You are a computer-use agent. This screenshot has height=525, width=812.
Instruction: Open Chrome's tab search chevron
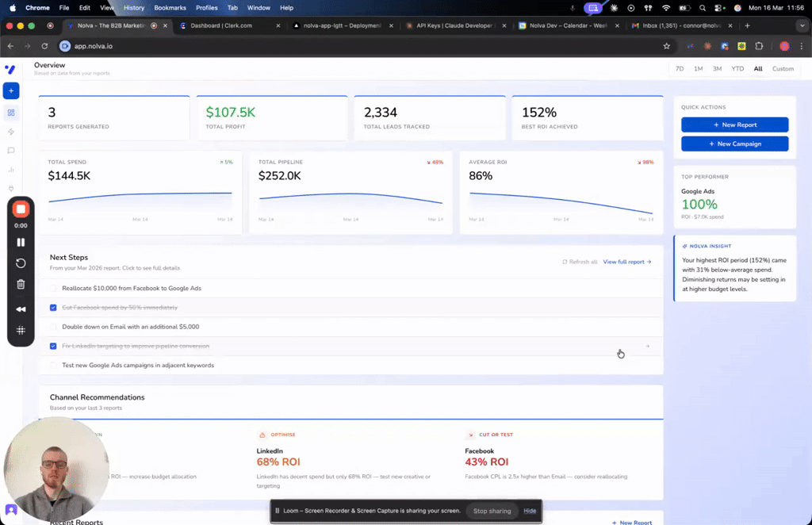click(803, 25)
